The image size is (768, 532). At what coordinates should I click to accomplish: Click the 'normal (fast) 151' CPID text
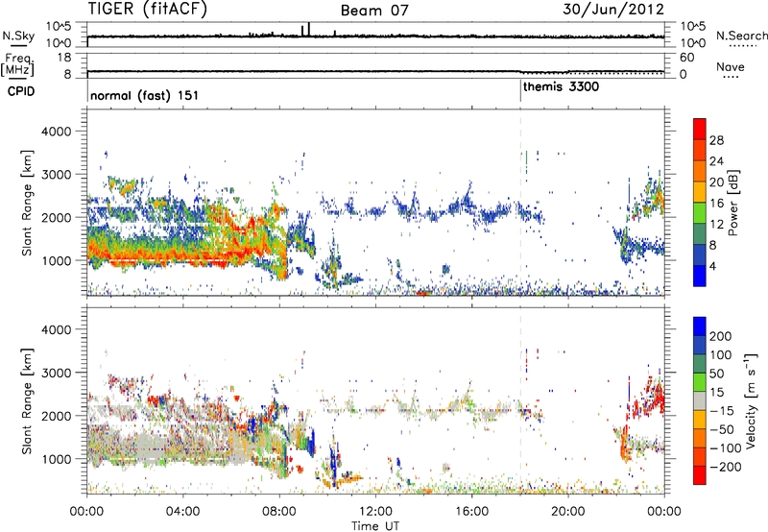[145, 95]
